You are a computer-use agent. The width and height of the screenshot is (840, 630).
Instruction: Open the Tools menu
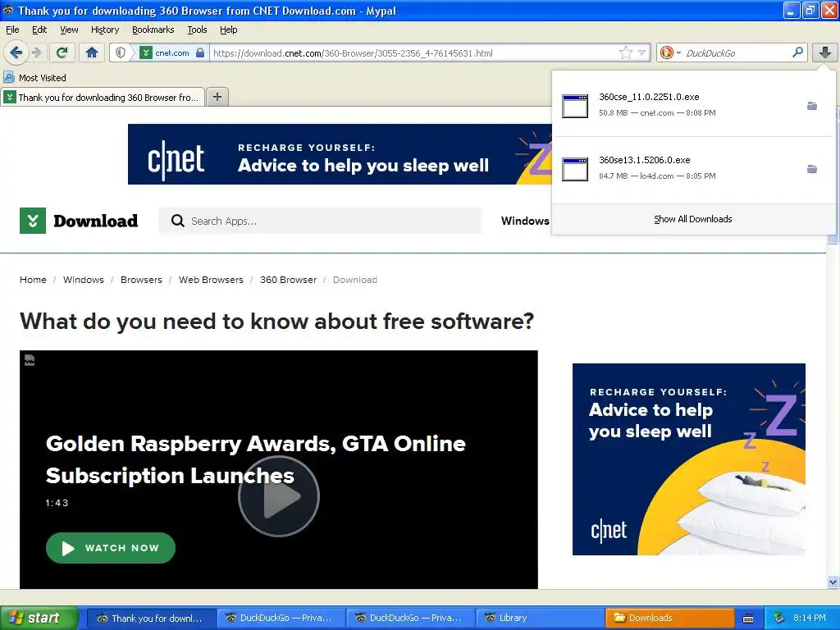click(x=197, y=30)
